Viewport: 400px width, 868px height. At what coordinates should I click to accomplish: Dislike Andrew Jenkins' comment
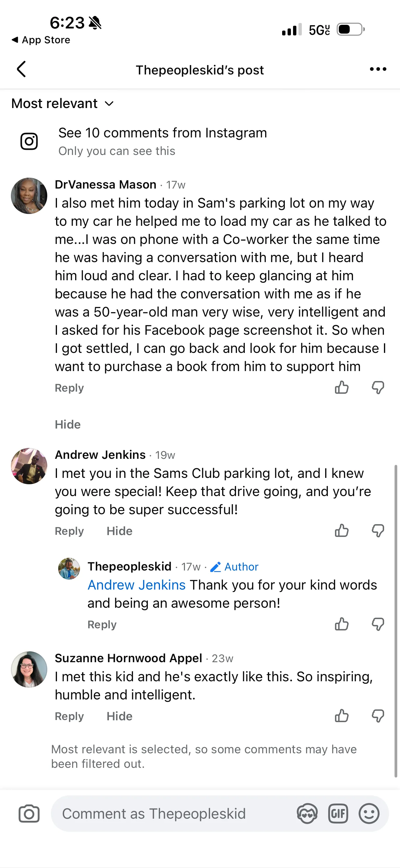pos(378,531)
